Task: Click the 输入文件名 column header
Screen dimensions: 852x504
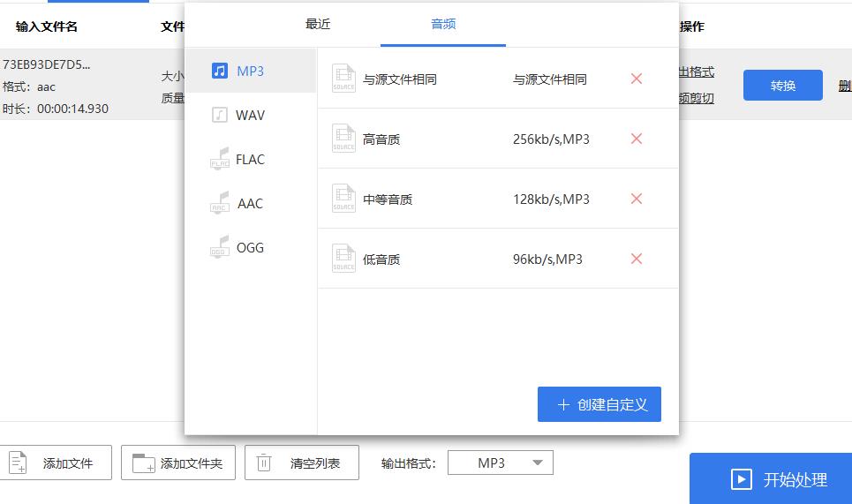Action: (x=46, y=26)
